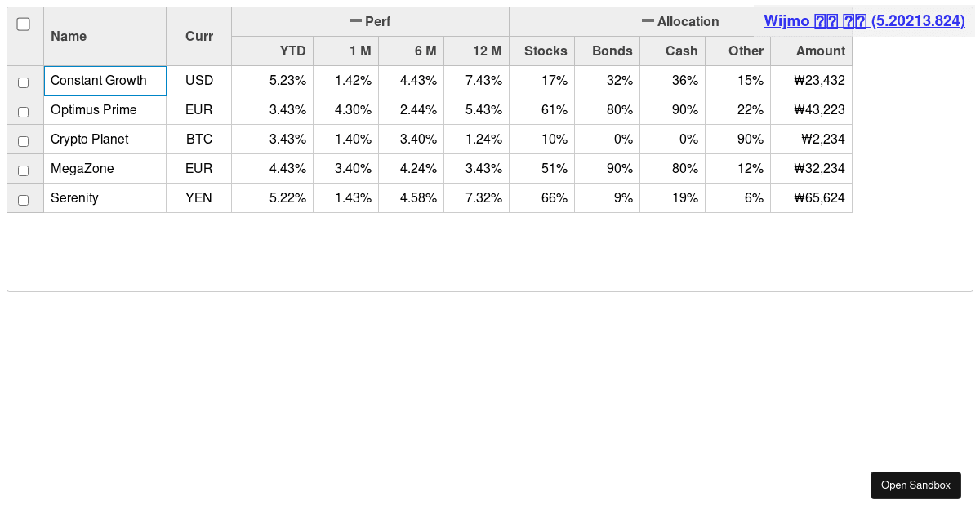The width and height of the screenshot is (980, 514).
Task: Check the Constant Growth row checkbox
Action: [x=24, y=82]
